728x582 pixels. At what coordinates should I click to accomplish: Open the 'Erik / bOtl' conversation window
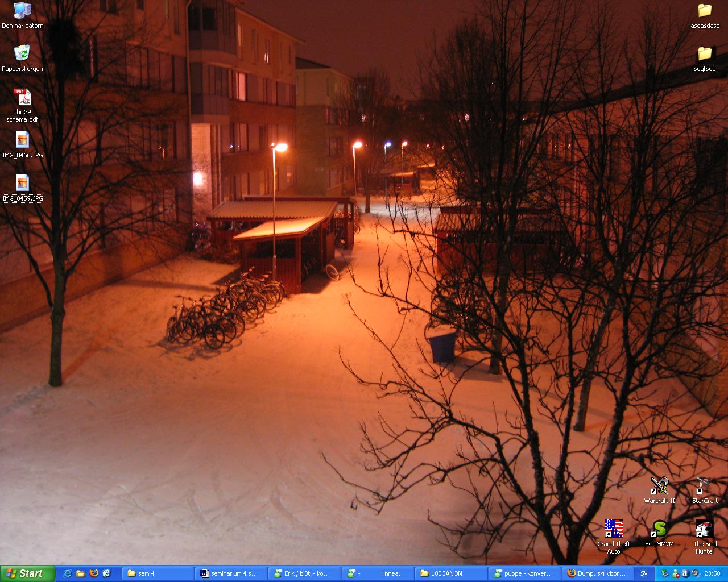[304, 573]
